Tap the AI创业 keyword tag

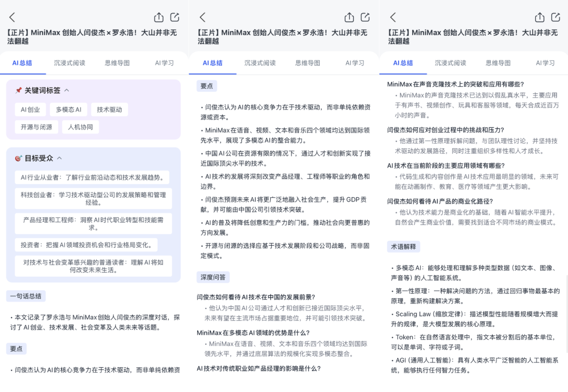point(31,110)
